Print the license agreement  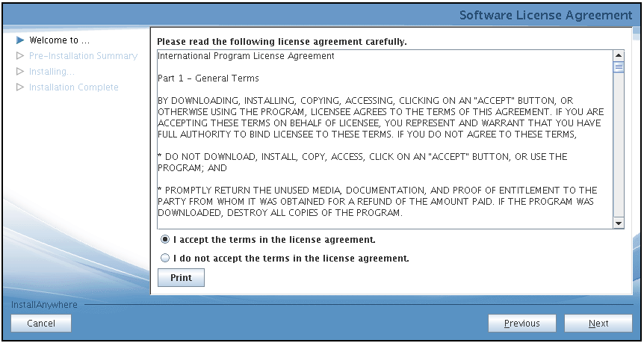pos(181,278)
